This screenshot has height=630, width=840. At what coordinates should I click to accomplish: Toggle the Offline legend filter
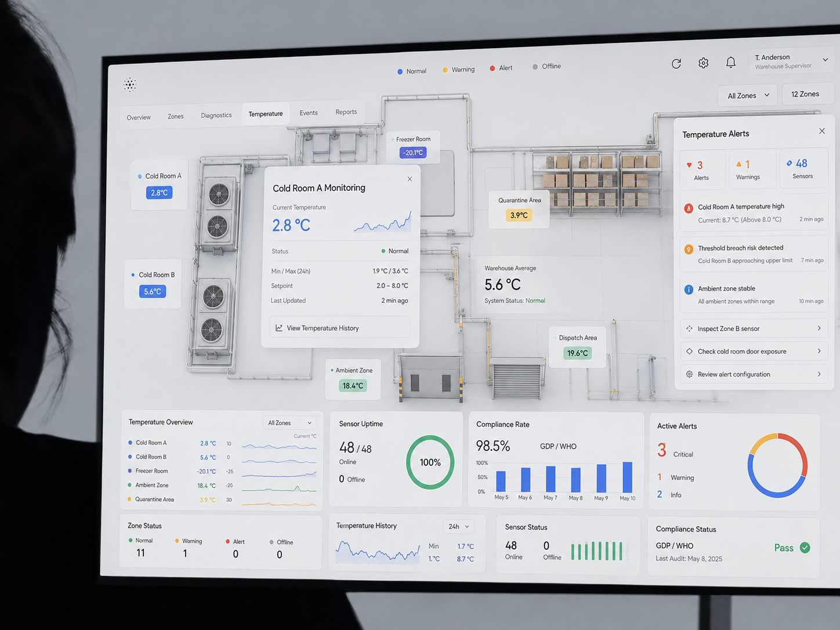click(x=546, y=67)
